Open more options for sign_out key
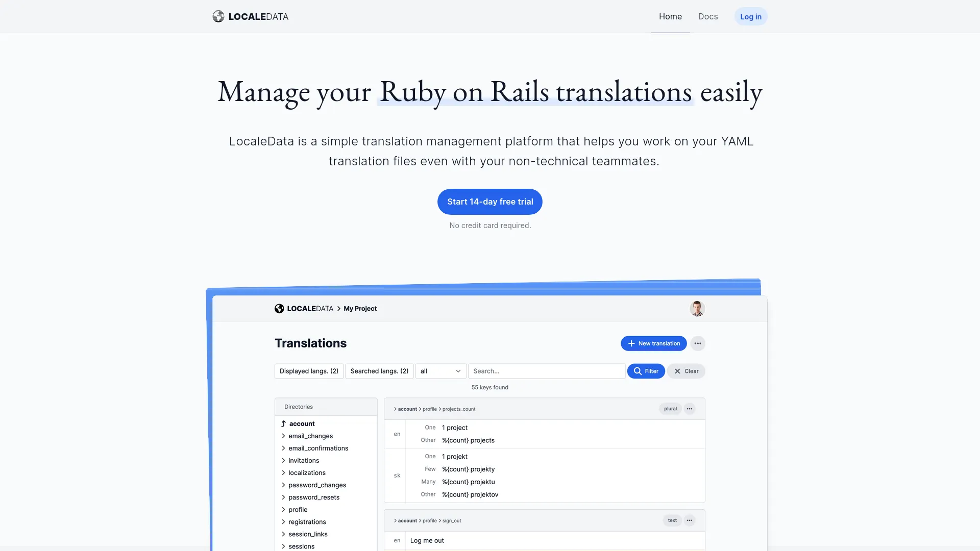The height and width of the screenshot is (551, 980). (x=690, y=520)
